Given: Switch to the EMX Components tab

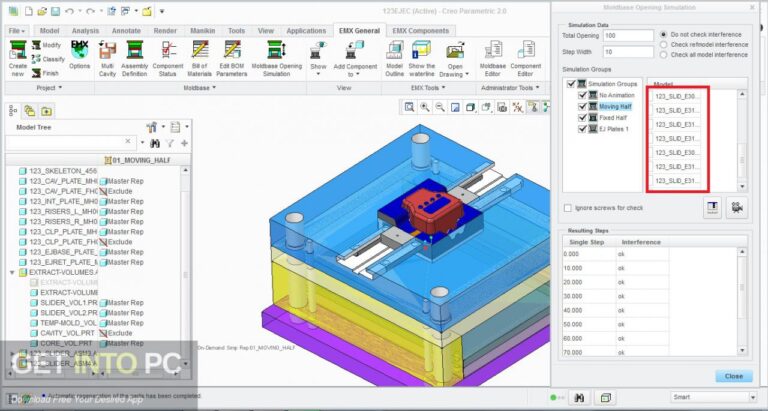Looking at the screenshot, I should tap(421, 30).
